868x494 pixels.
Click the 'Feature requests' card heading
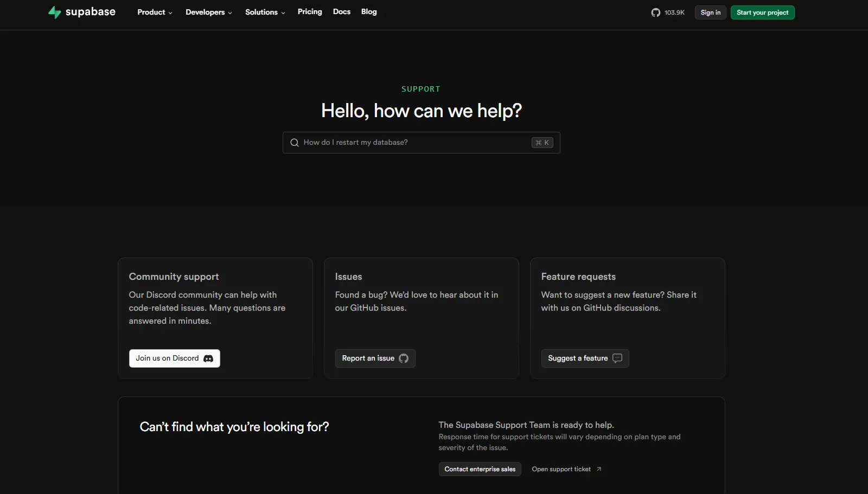tap(579, 277)
